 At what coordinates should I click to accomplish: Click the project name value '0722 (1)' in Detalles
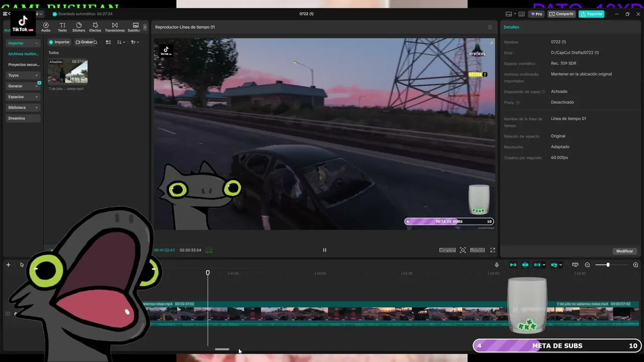pos(558,42)
